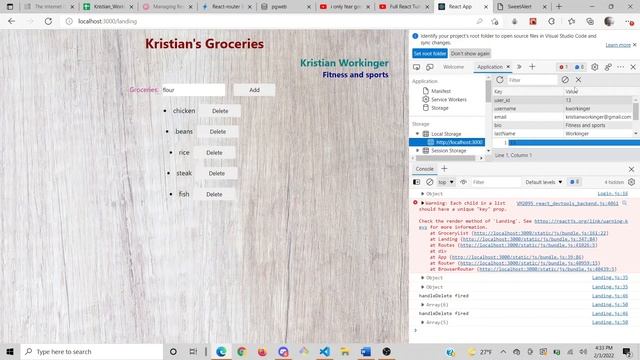Open DevTools settings gear next to issue counters
The image size is (640, 360).
tap(595, 67)
